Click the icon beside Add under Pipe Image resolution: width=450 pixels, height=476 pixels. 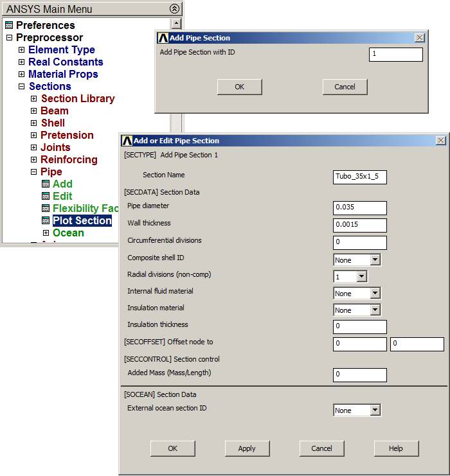pyautogui.click(x=46, y=184)
